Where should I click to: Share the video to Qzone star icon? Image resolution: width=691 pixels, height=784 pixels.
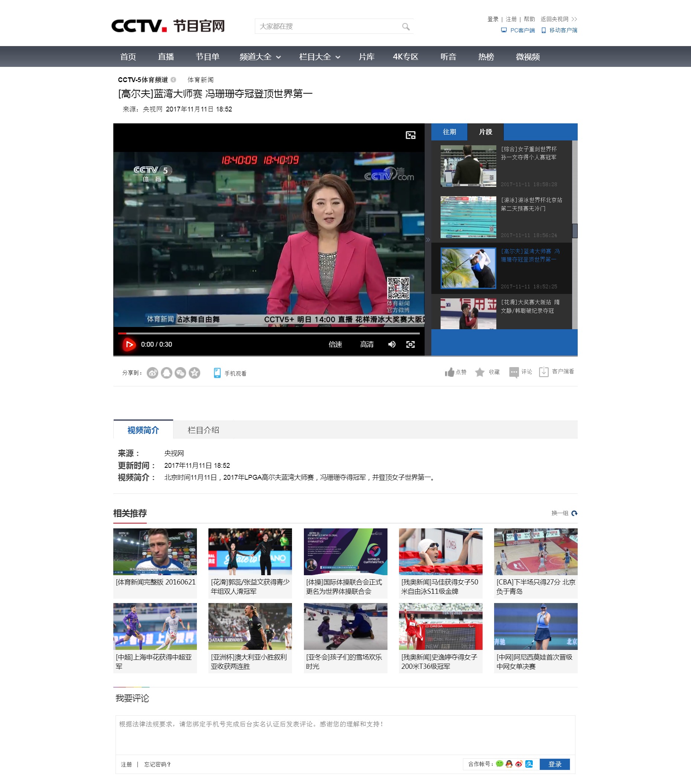[x=194, y=373]
